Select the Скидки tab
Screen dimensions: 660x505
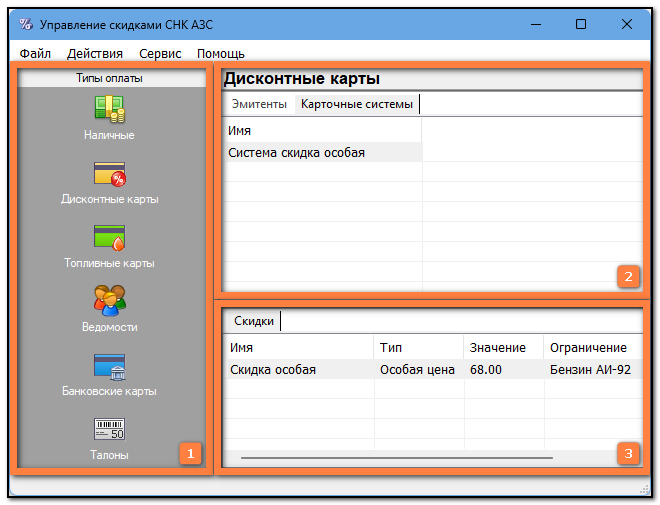254,321
